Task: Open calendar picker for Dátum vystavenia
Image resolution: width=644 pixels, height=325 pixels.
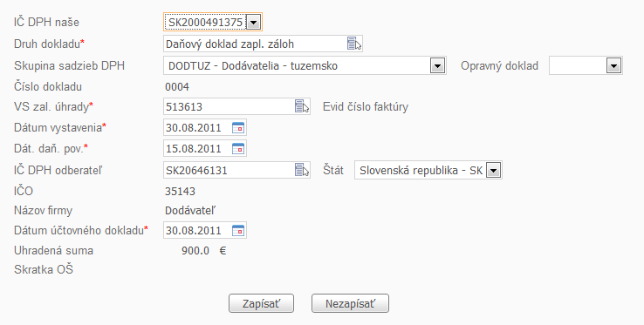Action: [238, 127]
